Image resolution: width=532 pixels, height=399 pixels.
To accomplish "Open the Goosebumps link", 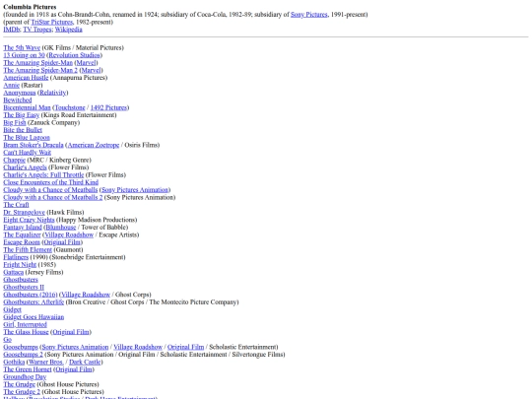I will tap(21, 347).
